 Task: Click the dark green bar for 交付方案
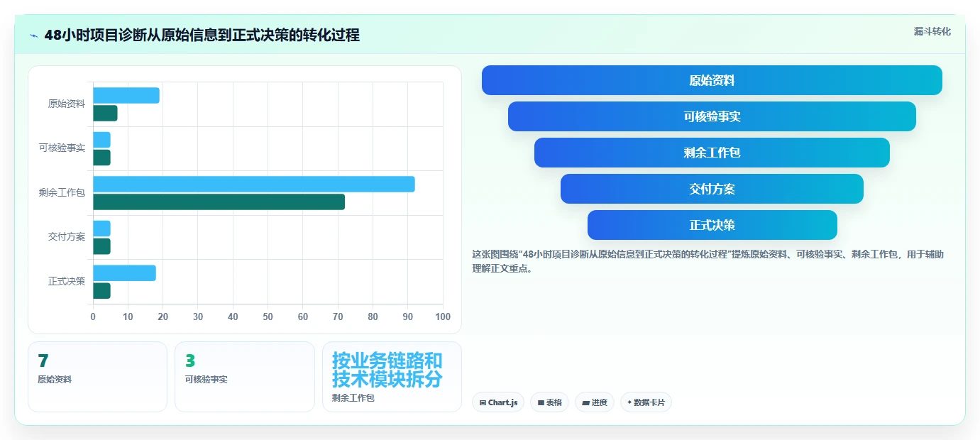point(101,246)
